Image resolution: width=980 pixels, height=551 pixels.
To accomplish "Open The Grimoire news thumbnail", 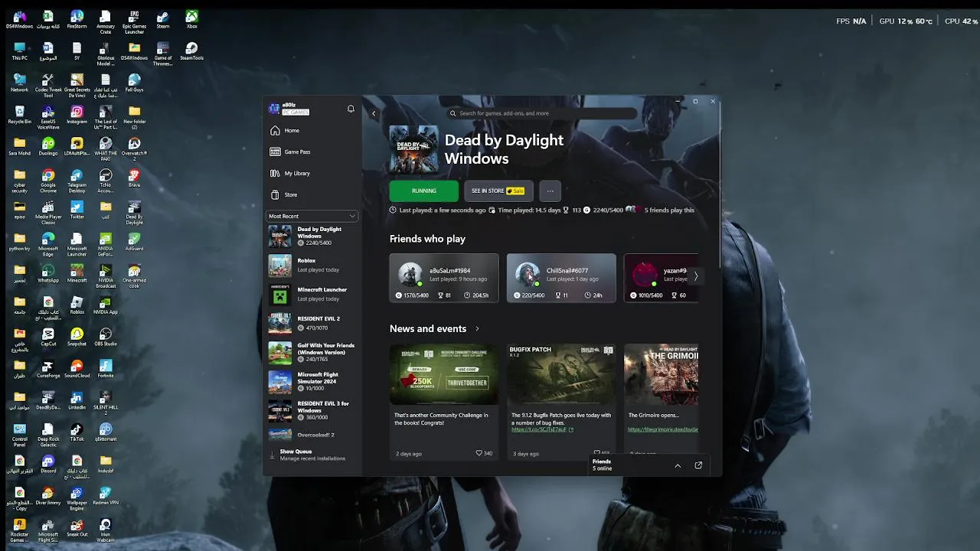I will [x=661, y=374].
